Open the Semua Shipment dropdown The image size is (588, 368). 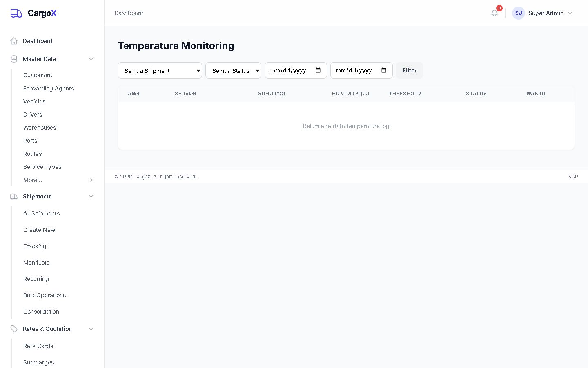tap(160, 70)
